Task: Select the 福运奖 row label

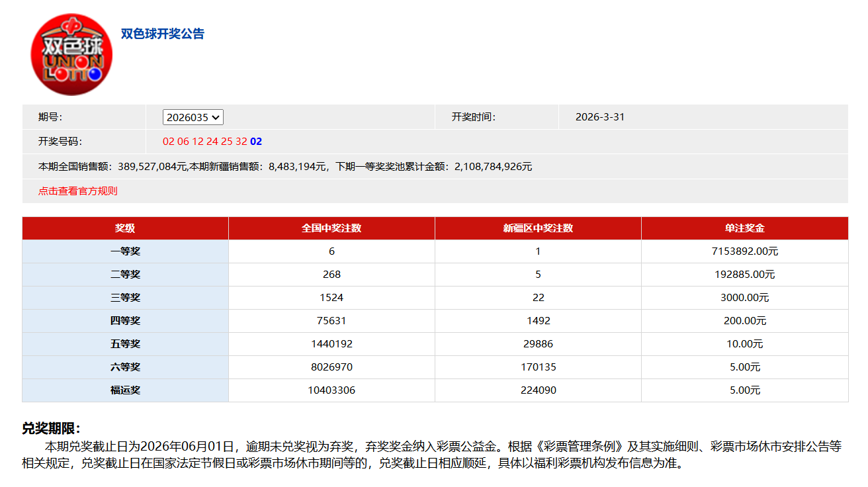Action: 125,390
